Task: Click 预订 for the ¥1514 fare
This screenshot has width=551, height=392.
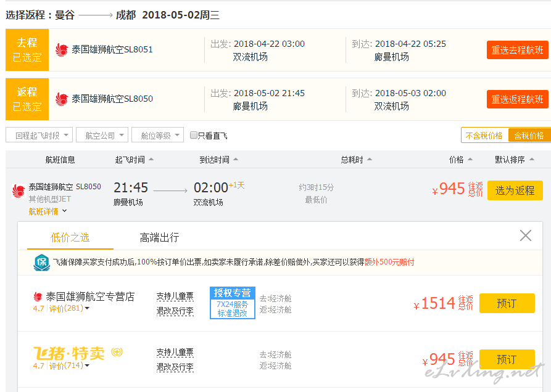Action: [507, 303]
